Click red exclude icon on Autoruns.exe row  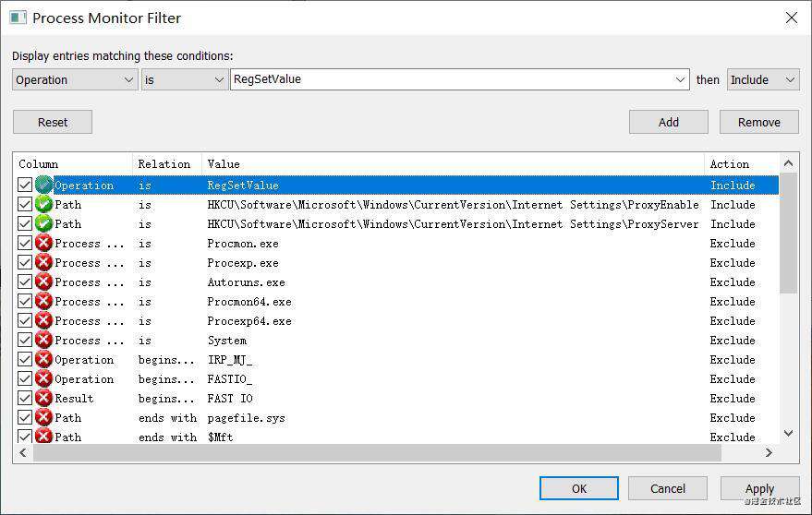point(44,282)
